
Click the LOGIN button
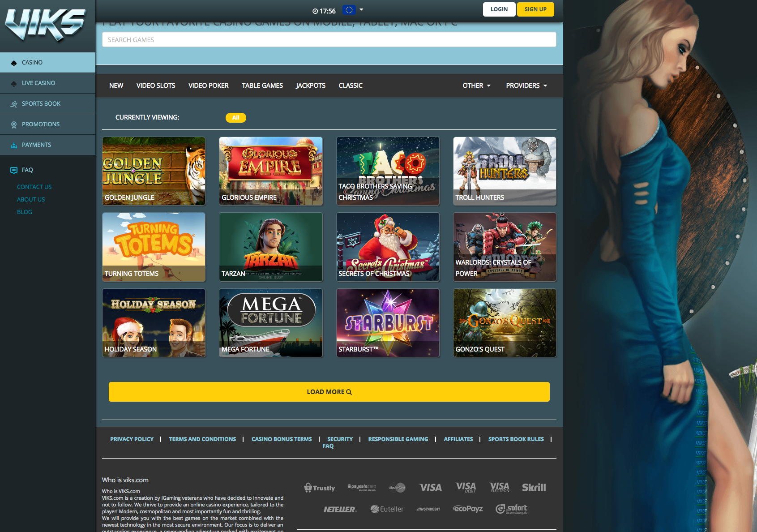click(x=499, y=9)
